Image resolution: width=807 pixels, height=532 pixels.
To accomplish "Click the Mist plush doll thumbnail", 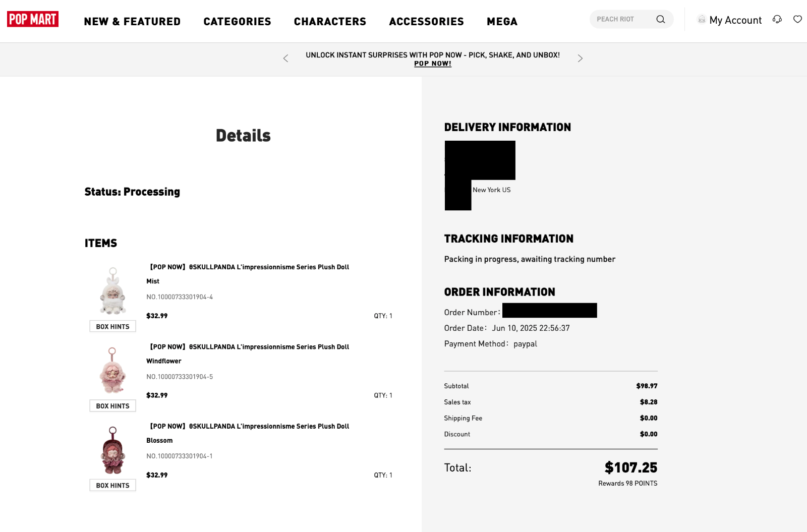I will pos(112,291).
